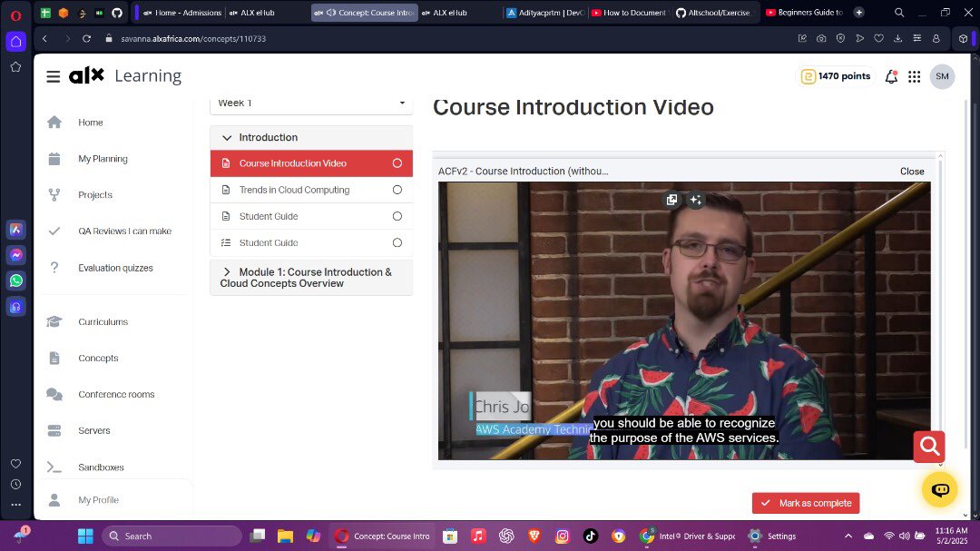
Task: Open the Opera sidebar three-dot menu
Action: [x=16, y=505]
